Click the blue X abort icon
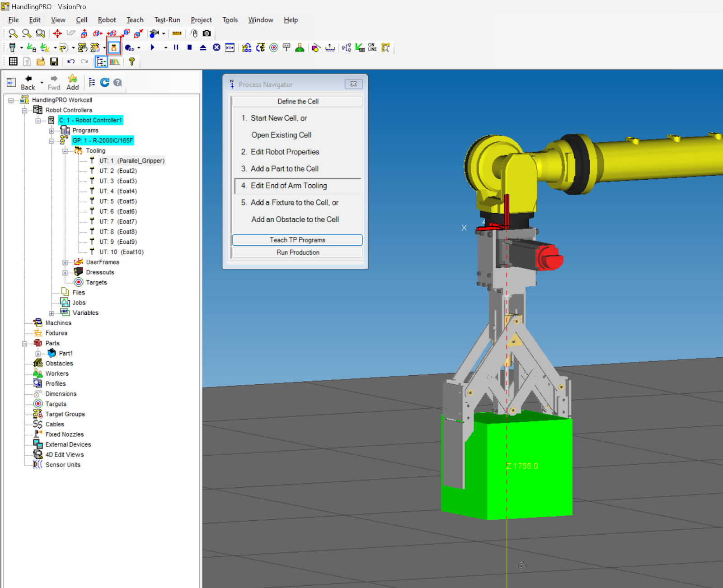The width and height of the screenshot is (723, 588). point(217,47)
